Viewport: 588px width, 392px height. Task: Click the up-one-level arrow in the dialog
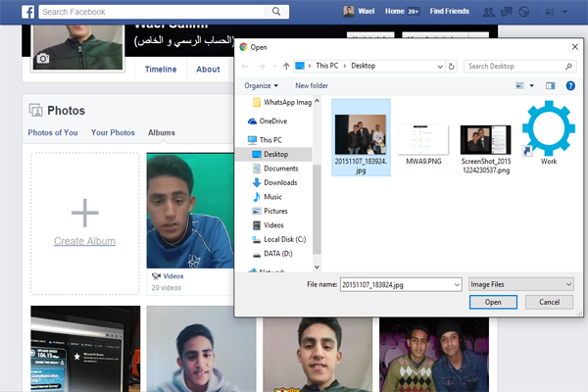(x=286, y=66)
